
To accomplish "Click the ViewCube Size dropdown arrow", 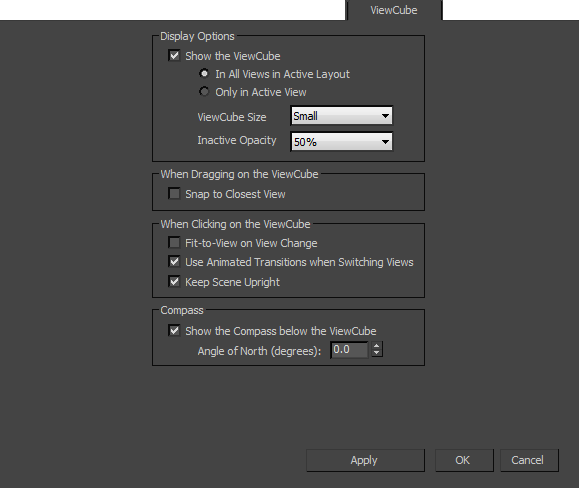I will pos(385,116).
